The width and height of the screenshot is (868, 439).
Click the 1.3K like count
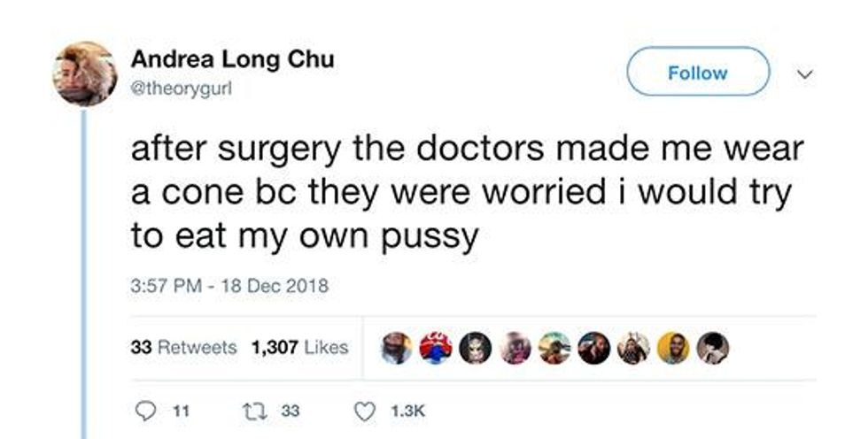pyautogui.click(x=408, y=412)
